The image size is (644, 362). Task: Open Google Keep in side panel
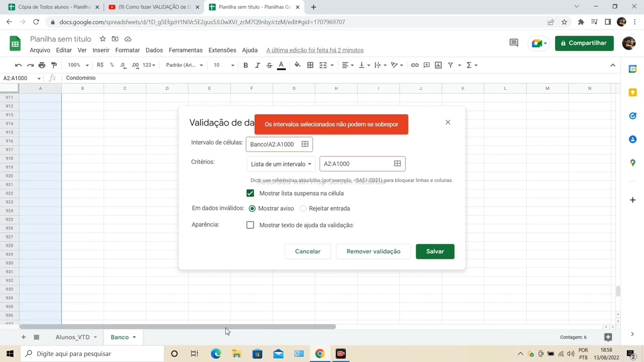point(633,93)
